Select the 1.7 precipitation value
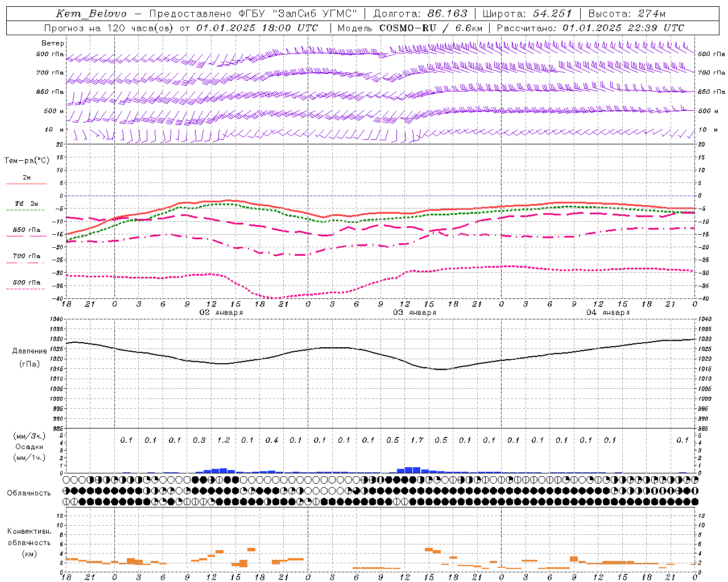Viewport: 728px width, 582px height. (417, 440)
